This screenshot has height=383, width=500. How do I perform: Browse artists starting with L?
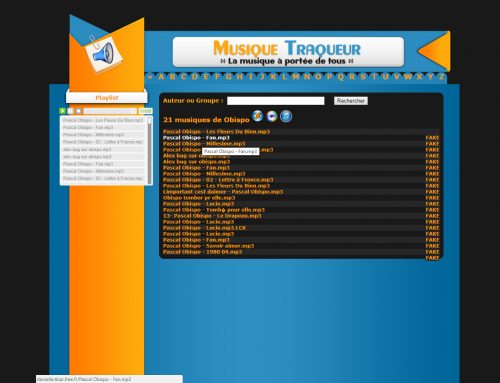[284, 77]
